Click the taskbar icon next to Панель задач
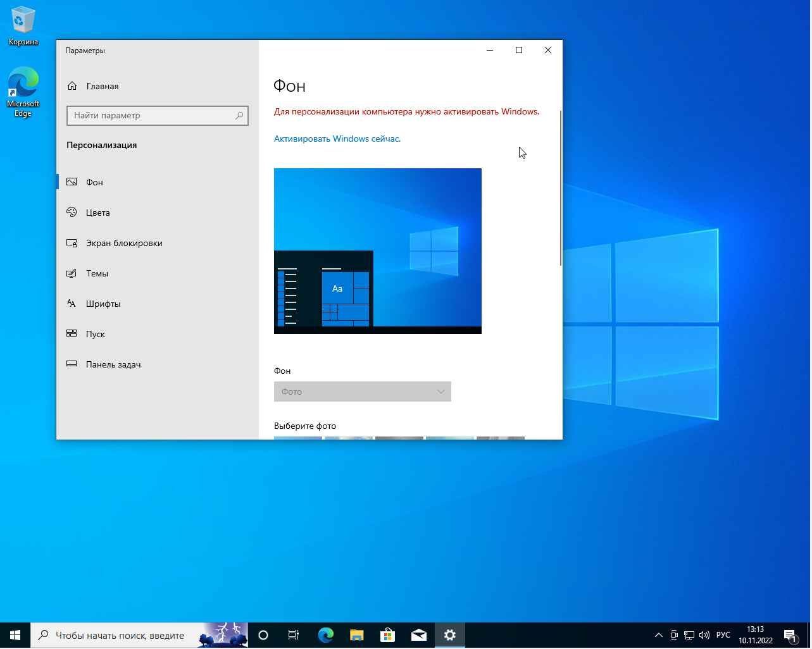812x649 pixels. (72, 364)
